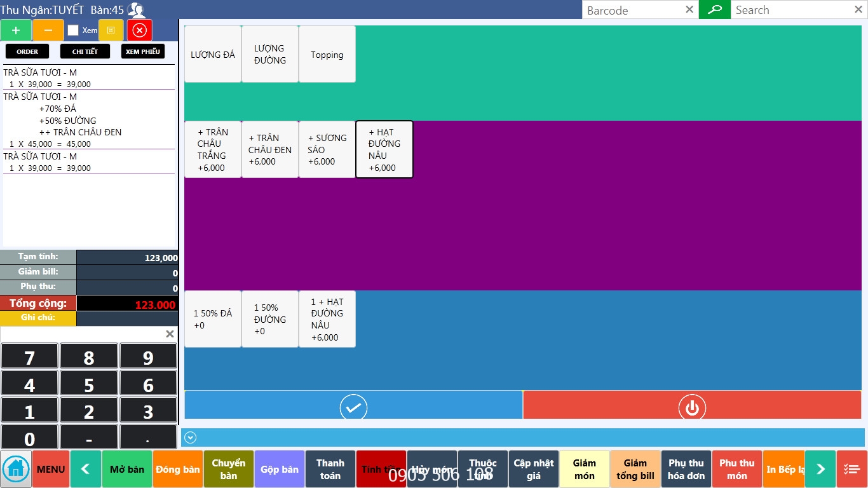The image size is (868, 488).
Task: Click the left arrow in bottom toolbar
Action: pyautogui.click(x=86, y=469)
